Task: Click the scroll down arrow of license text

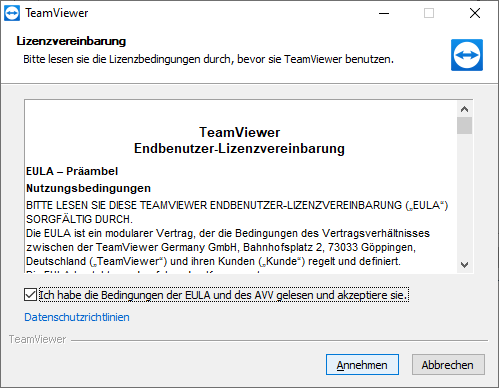Action: coord(464,265)
